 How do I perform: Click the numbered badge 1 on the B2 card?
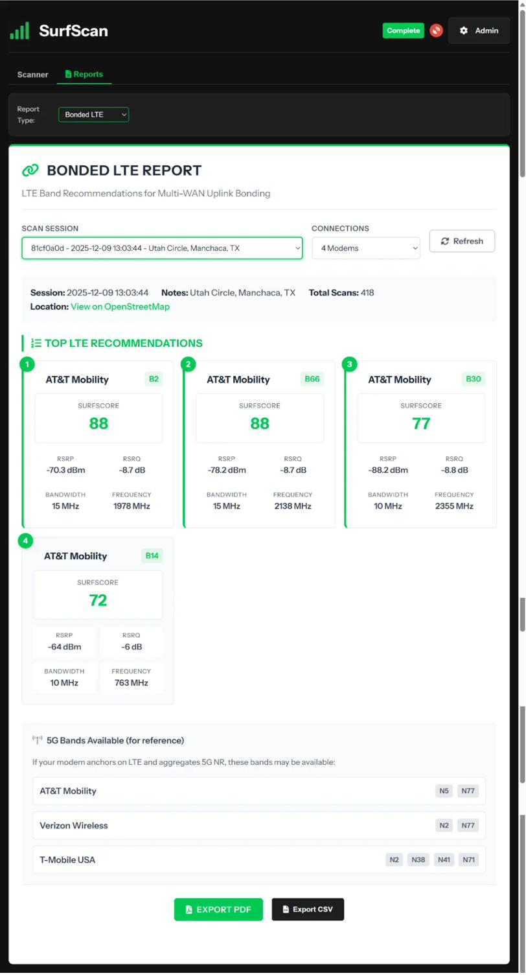[27, 364]
